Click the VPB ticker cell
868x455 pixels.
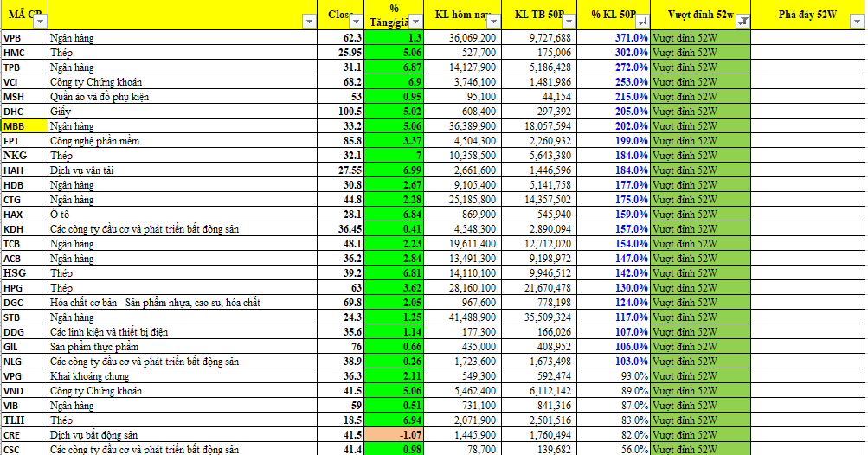23,38
